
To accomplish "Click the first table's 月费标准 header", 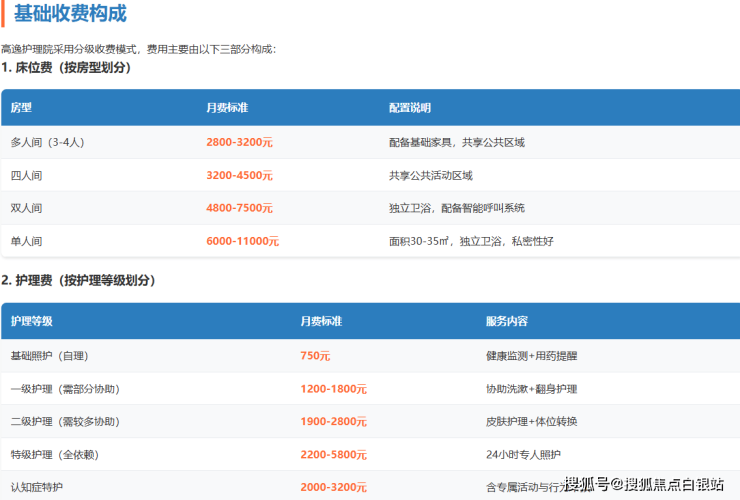I will pos(227,108).
